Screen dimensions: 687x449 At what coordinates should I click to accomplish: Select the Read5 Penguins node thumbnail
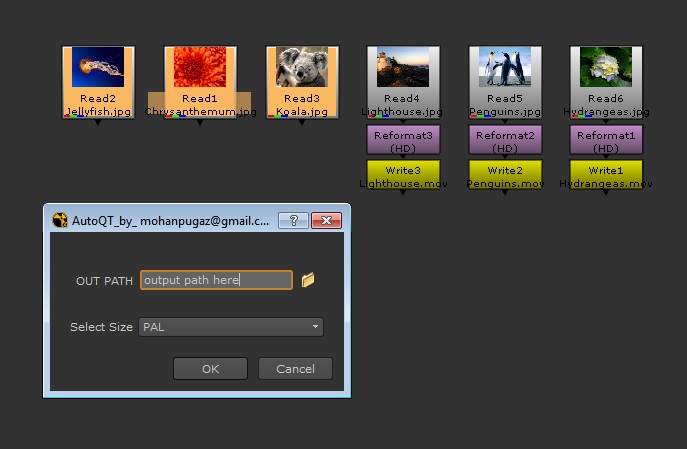(x=505, y=68)
